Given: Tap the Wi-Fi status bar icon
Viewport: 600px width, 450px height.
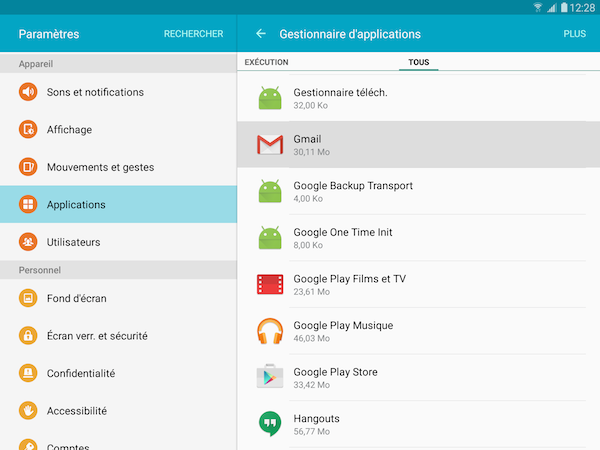Looking at the screenshot, I should click(x=538, y=7).
